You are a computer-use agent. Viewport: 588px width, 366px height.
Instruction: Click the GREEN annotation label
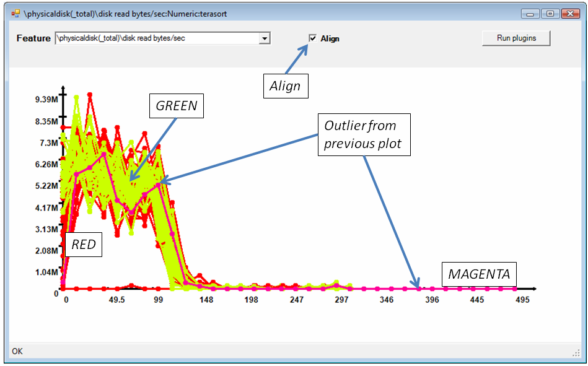(176, 106)
